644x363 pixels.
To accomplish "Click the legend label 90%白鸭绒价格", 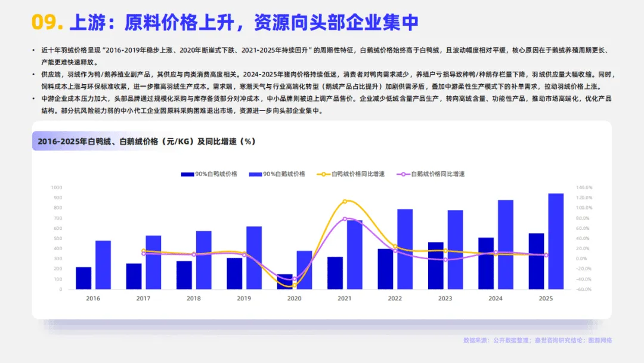I will pyautogui.click(x=216, y=174).
